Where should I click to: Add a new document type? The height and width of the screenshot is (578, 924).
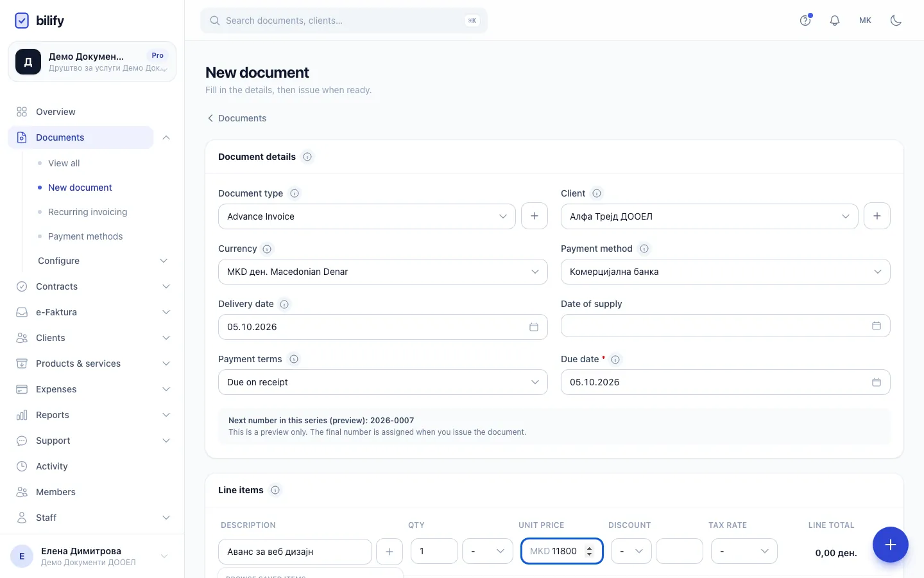click(535, 216)
